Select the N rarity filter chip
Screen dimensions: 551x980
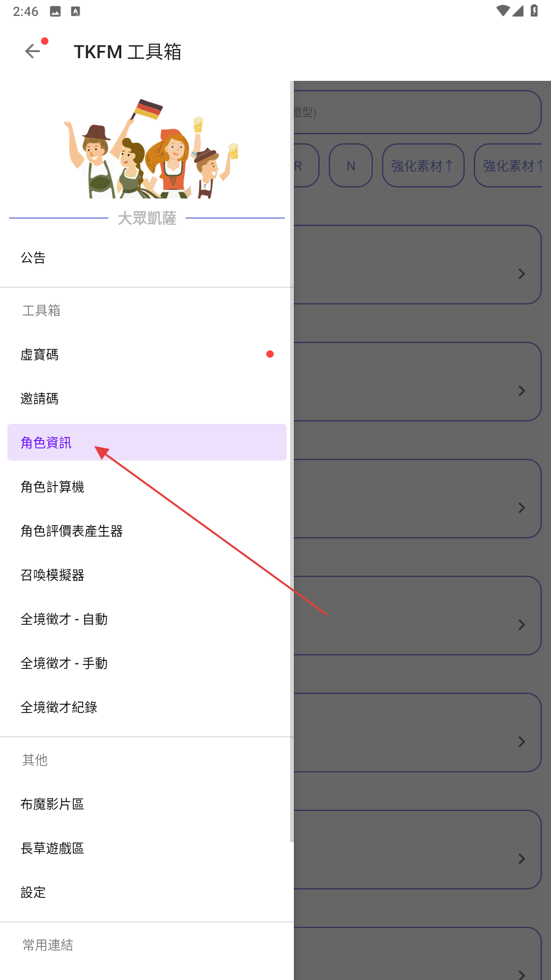tap(351, 165)
